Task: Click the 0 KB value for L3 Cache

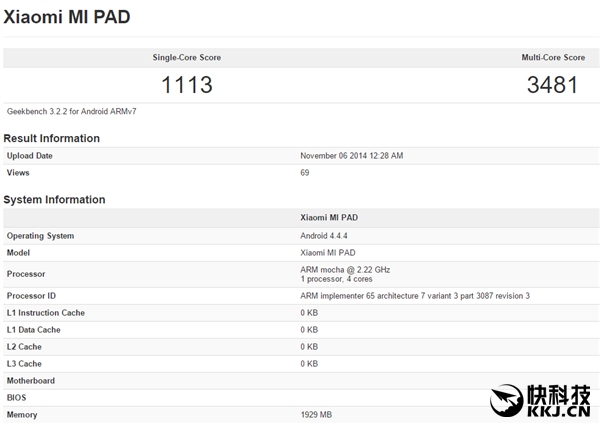Action: click(x=309, y=363)
